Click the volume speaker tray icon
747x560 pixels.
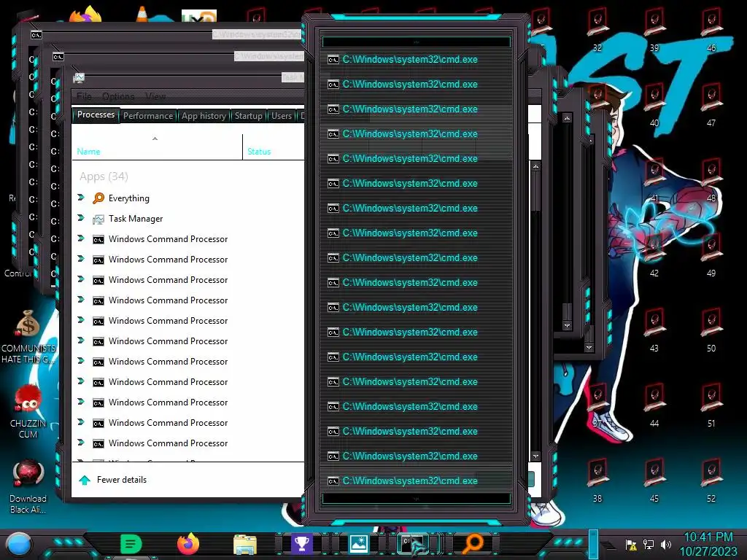pyautogui.click(x=666, y=544)
